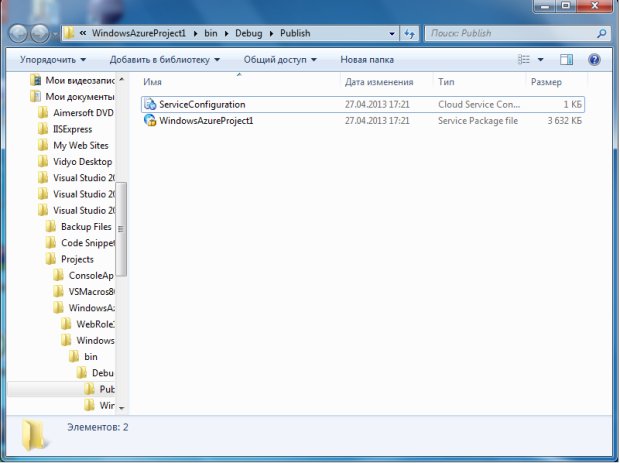Click Service Package file type cell
620x463 pixels.
point(478,121)
